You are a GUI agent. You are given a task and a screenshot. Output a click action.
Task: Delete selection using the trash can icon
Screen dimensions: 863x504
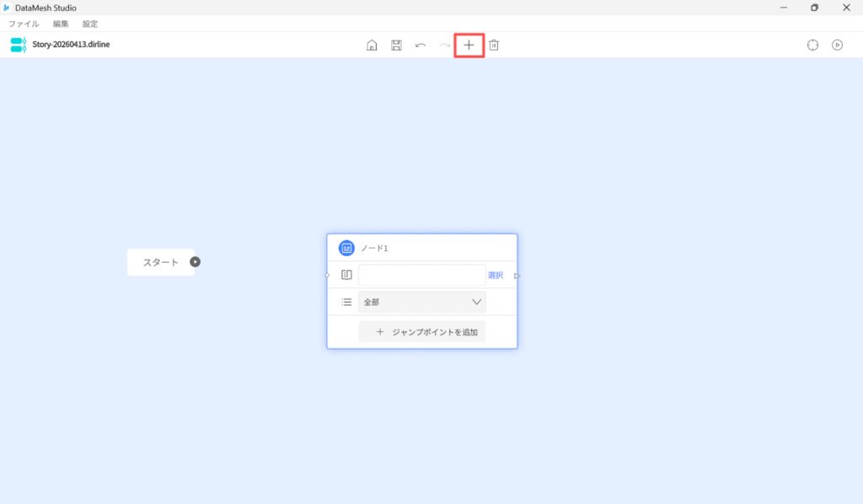coord(494,45)
